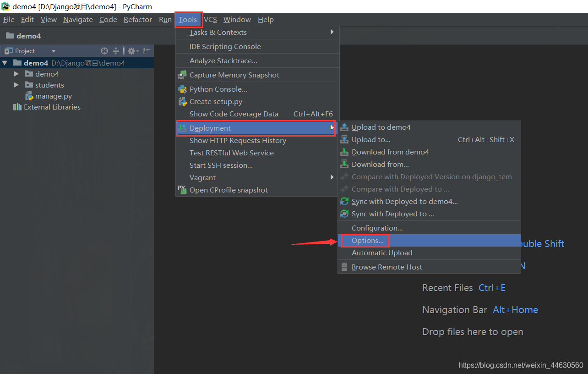Viewport: 588px width, 374px height.
Task: Click the scroll-from-source target icon in Project panel
Action: pyautogui.click(x=104, y=51)
